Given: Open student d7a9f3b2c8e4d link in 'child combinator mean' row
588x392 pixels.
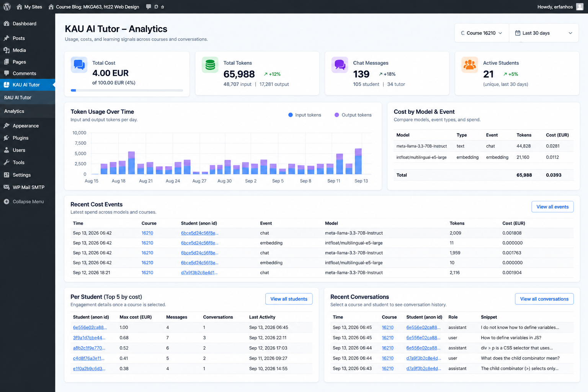Looking at the screenshot, I should 424,358.
